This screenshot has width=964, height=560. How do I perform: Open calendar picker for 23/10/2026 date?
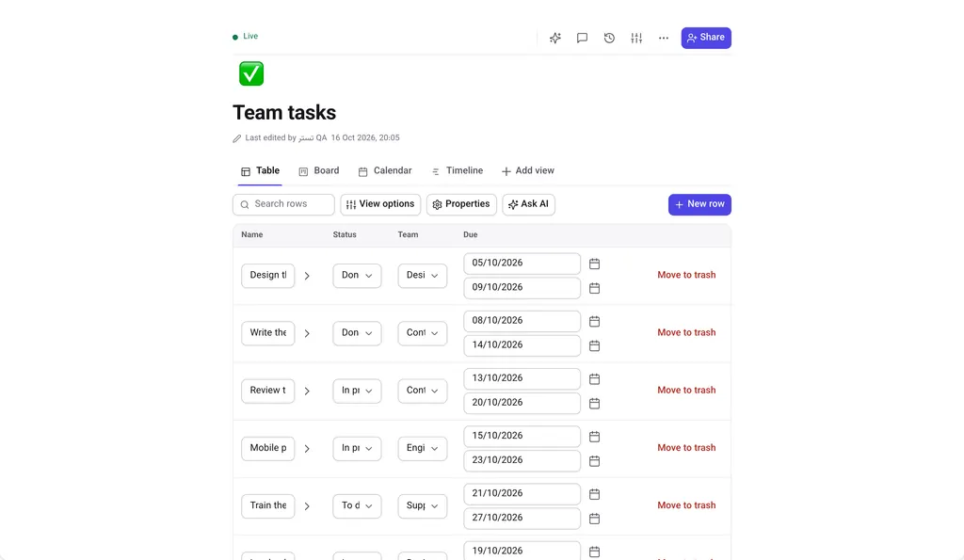(595, 461)
